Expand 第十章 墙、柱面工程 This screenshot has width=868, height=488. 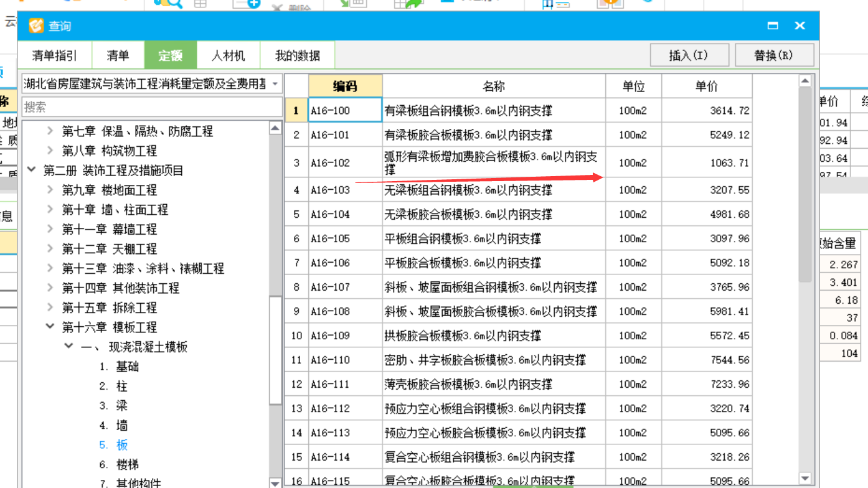[51, 210]
